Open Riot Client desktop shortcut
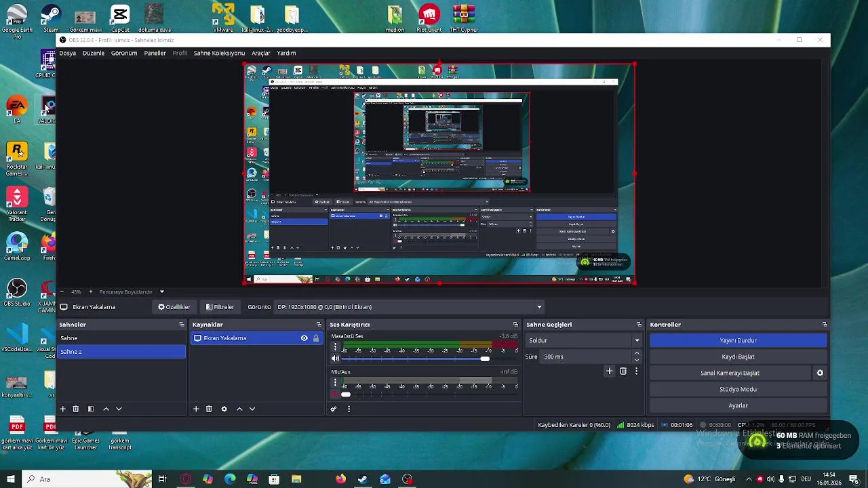The image size is (868, 488). (429, 18)
